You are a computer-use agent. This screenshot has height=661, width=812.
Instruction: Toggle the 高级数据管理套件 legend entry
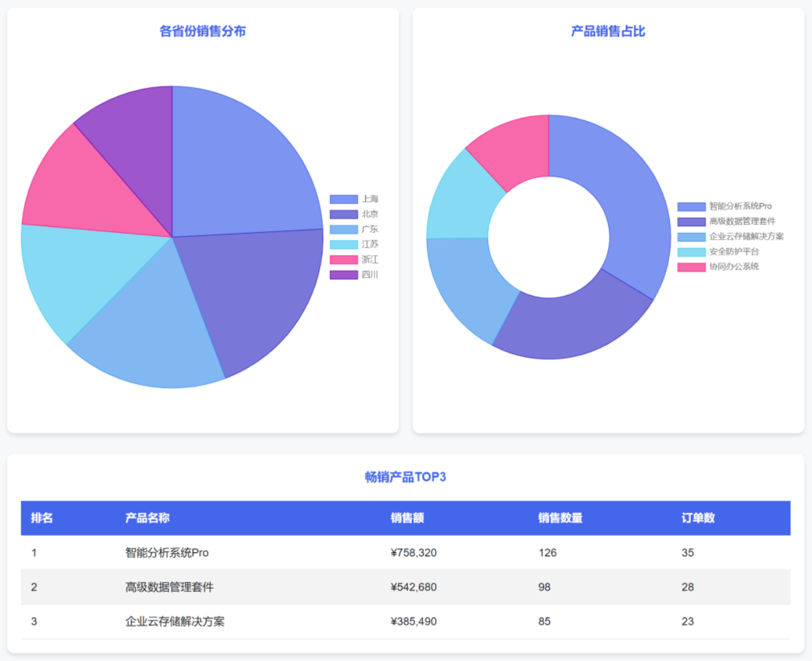726,221
